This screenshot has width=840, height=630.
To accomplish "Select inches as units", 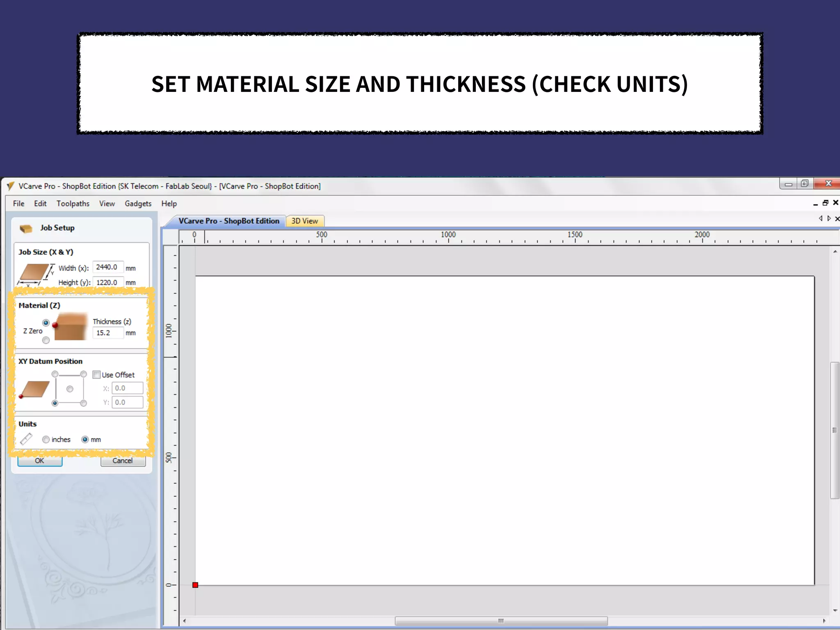I will [x=46, y=440].
